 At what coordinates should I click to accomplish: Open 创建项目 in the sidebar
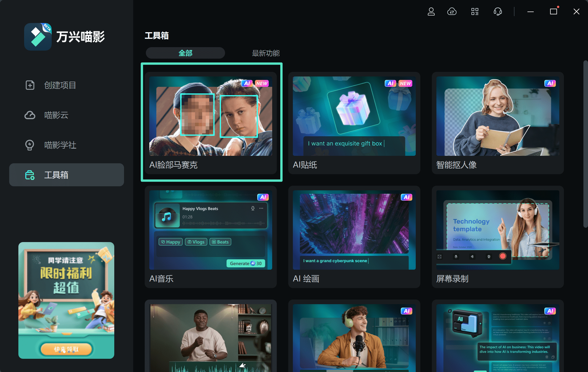tap(67, 85)
